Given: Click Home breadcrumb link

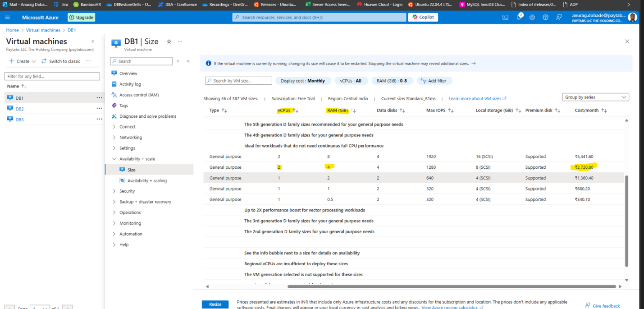Looking at the screenshot, I should (13, 30).
